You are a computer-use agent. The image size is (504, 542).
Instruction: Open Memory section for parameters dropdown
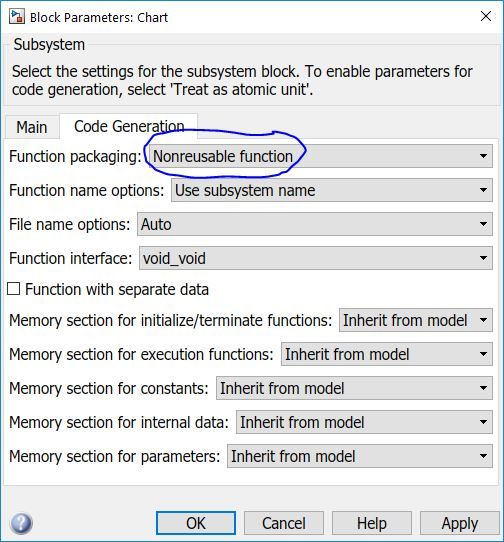pyautogui.click(x=360, y=456)
